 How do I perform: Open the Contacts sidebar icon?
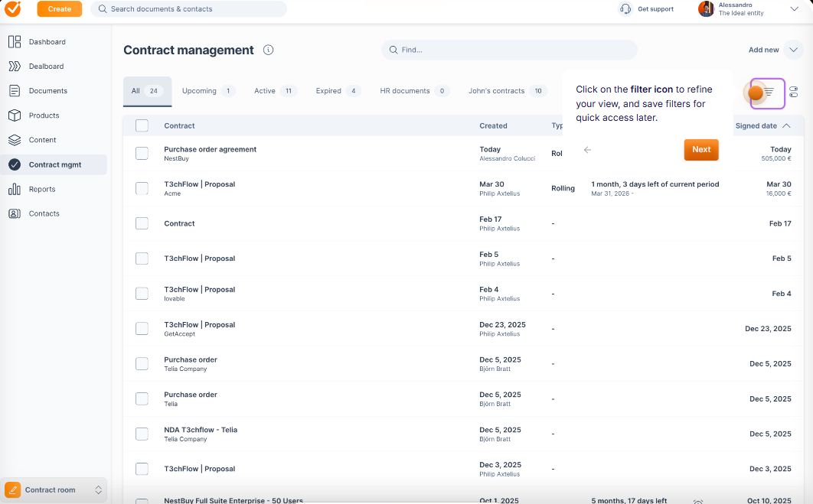point(15,213)
